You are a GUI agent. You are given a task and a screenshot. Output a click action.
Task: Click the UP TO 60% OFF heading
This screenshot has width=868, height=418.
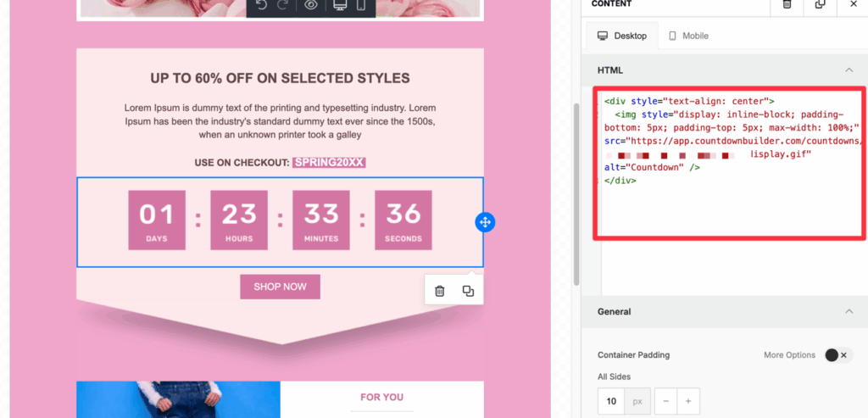280,78
